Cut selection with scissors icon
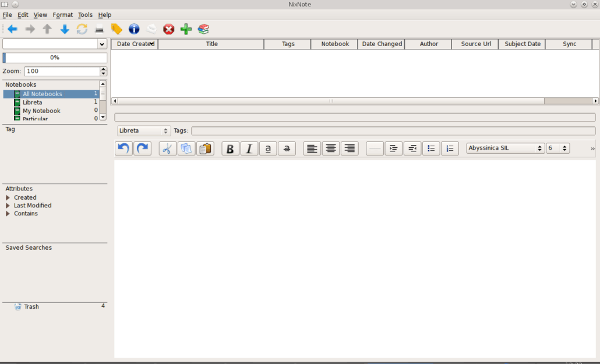The height and width of the screenshot is (364, 600). 167,149
